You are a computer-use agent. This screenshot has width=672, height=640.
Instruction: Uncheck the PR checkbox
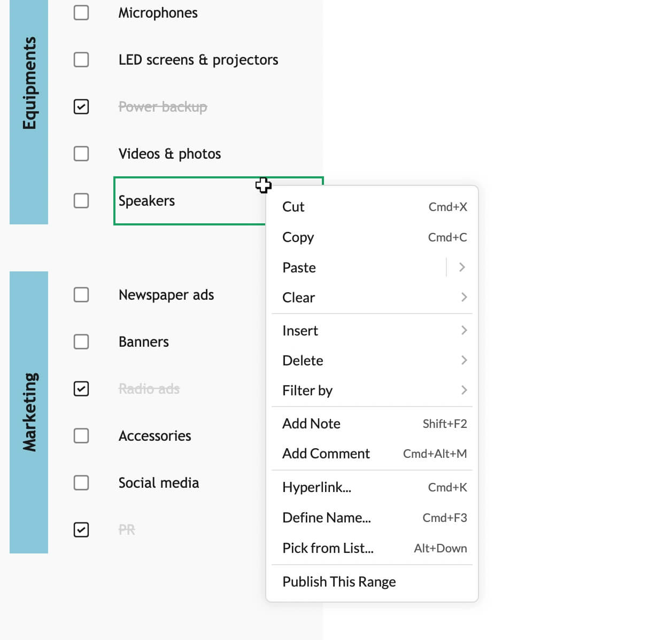81,530
